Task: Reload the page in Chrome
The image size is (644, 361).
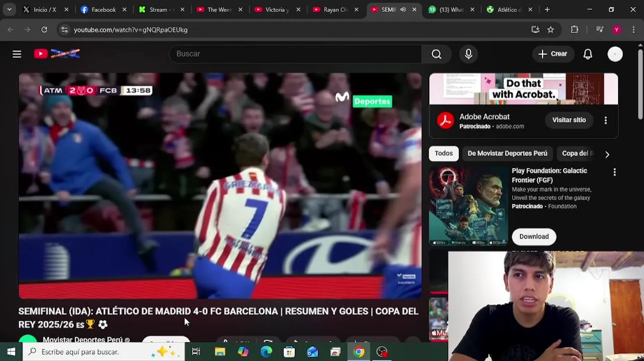Action: pyautogui.click(x=44, y=30)
